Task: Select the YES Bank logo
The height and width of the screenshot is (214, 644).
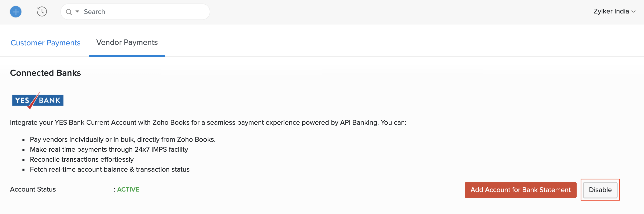Action: click(37, 100)
